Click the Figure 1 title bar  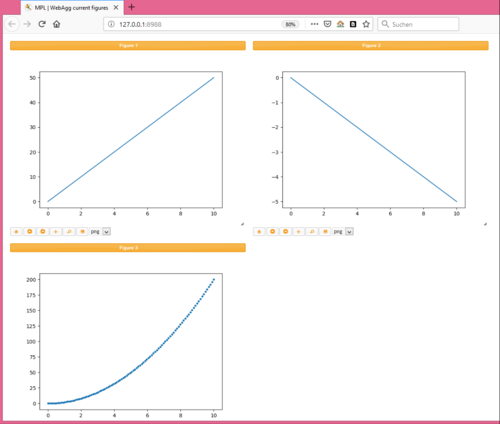coord(128,46)
